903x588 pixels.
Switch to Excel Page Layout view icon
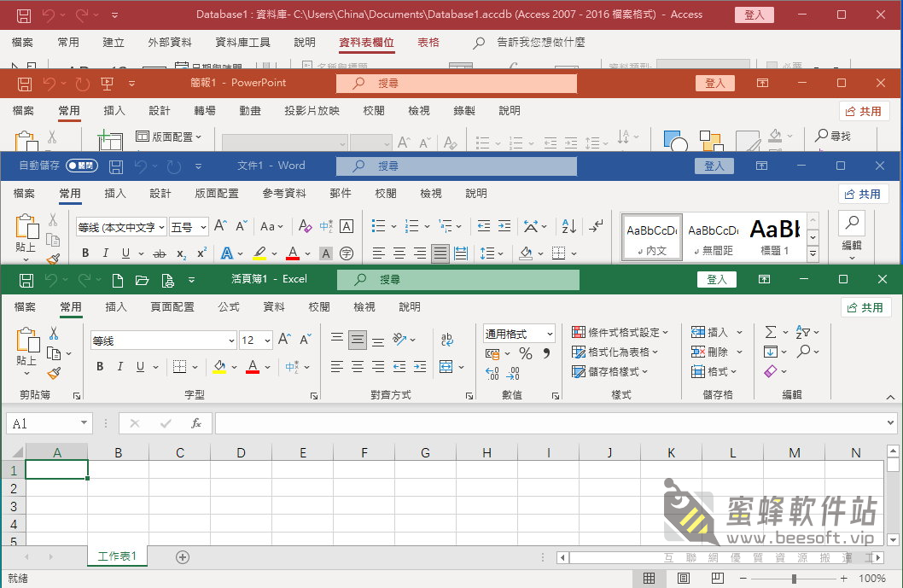684,579
